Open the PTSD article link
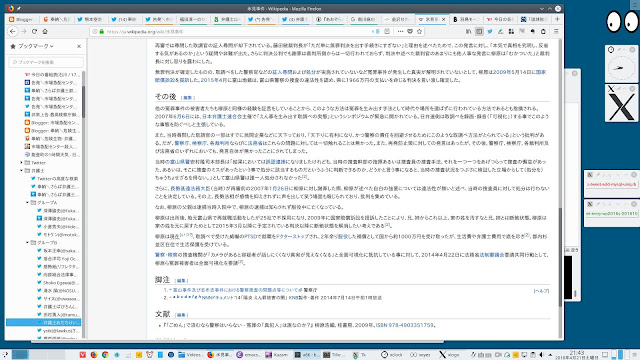This screenshot has height=360, width=640. [250, 236]
